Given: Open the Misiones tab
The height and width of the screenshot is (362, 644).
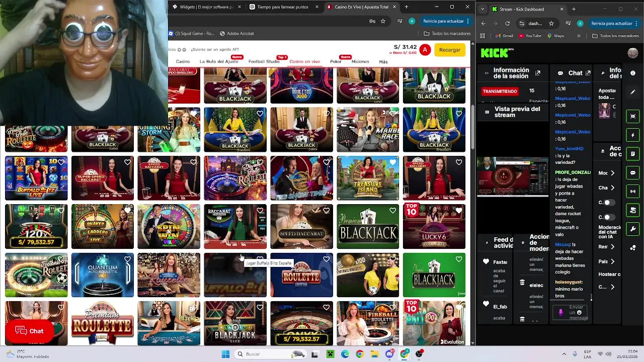Looking at the screenshot, I should [x=360, y=62].
